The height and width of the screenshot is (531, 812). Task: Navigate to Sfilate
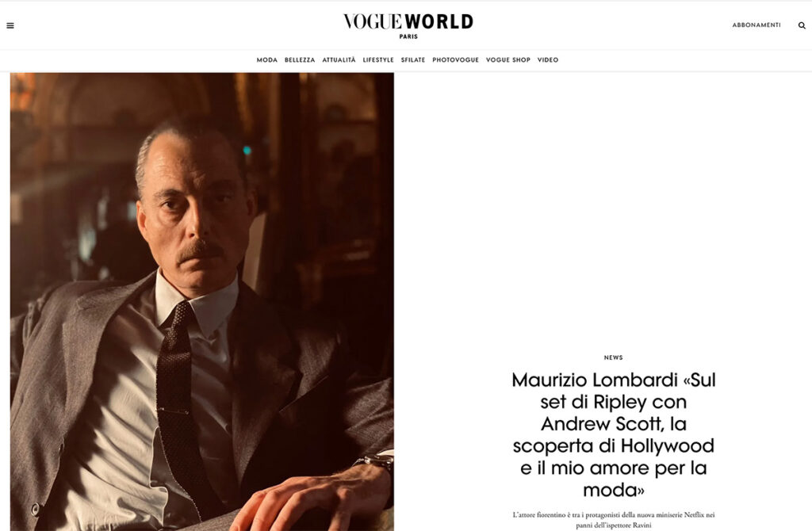click(412, 60)
